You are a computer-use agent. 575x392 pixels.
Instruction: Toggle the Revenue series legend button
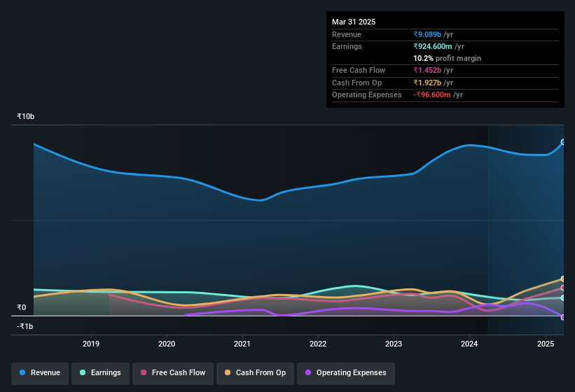click(x=40, y=373)
